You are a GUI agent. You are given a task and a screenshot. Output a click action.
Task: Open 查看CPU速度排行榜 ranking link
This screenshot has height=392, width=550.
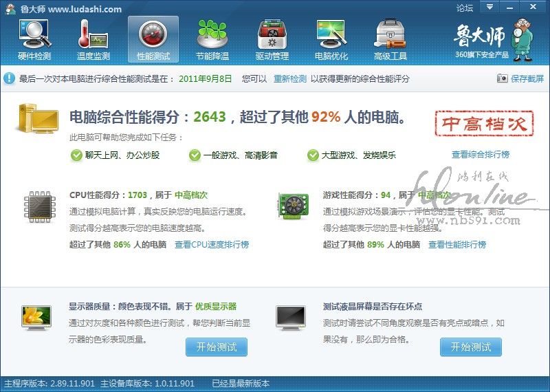coord(212,244)
